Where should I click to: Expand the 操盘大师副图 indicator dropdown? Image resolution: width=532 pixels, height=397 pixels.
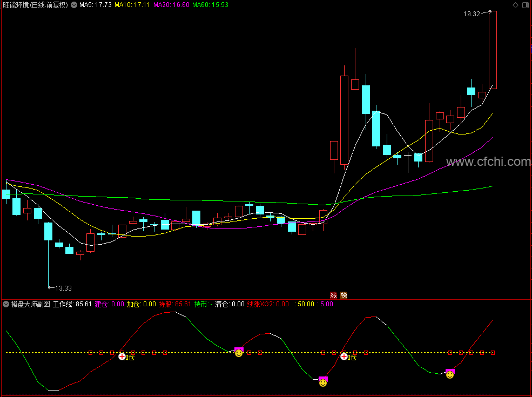coord(6,304)
